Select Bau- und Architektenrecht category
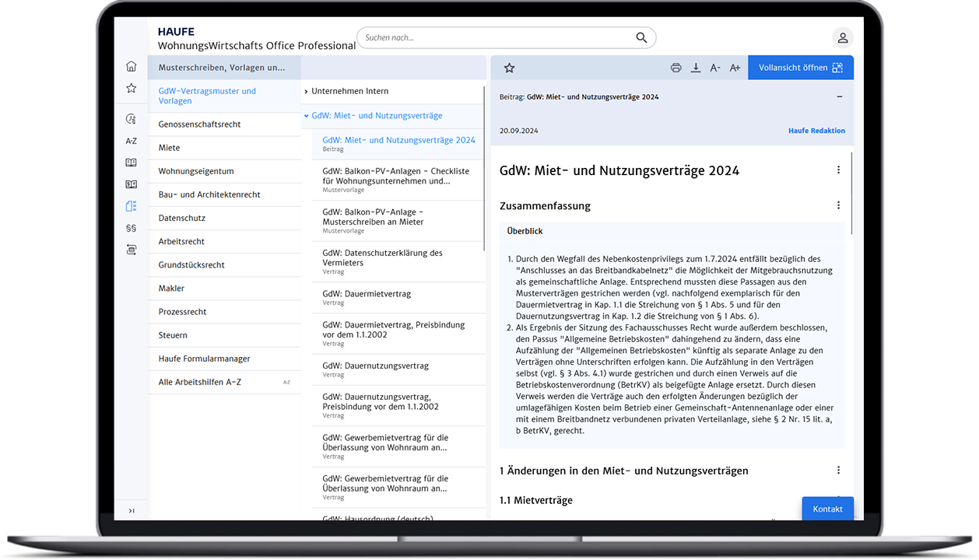Image resolution: width=979 pixels, height=560 pixels. tap(224, 194)
